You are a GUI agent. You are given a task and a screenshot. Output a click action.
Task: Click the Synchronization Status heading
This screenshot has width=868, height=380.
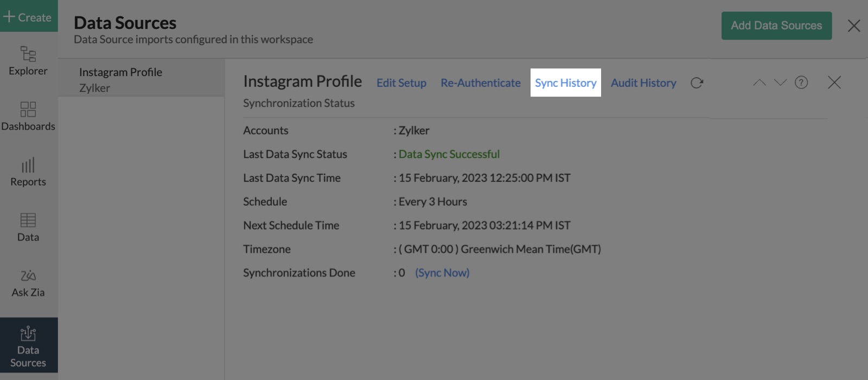pos(299,103)
